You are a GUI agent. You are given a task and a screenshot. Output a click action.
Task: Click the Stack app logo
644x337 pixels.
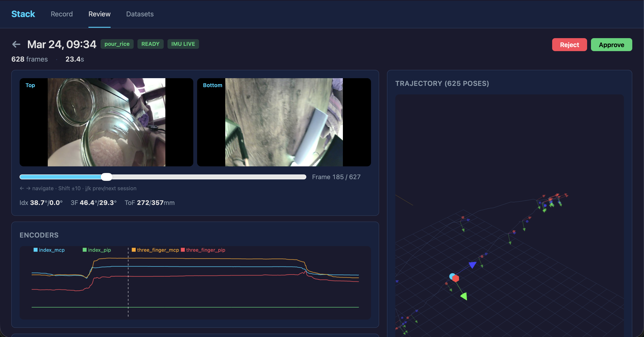23,14
